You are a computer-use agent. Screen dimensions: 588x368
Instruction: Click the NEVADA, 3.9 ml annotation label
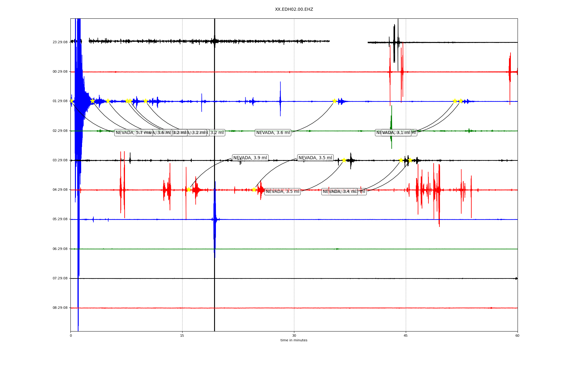pyautogui.click(x=250, y=158)
